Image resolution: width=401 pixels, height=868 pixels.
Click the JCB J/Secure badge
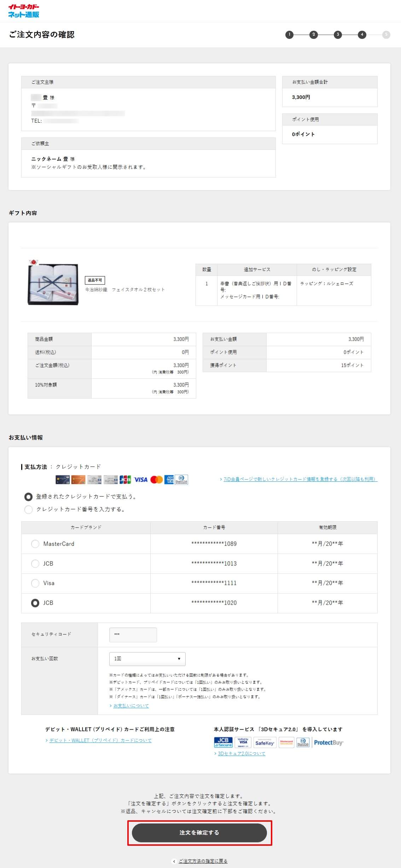[x=223, y=742]
